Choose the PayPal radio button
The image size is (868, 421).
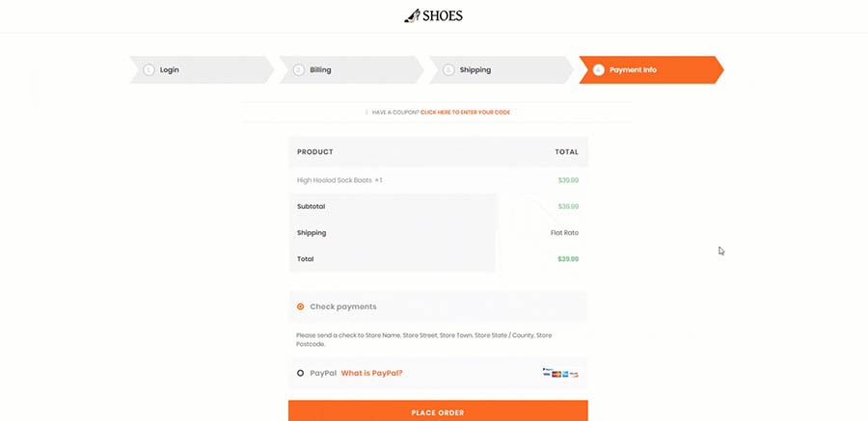[301, 373]
